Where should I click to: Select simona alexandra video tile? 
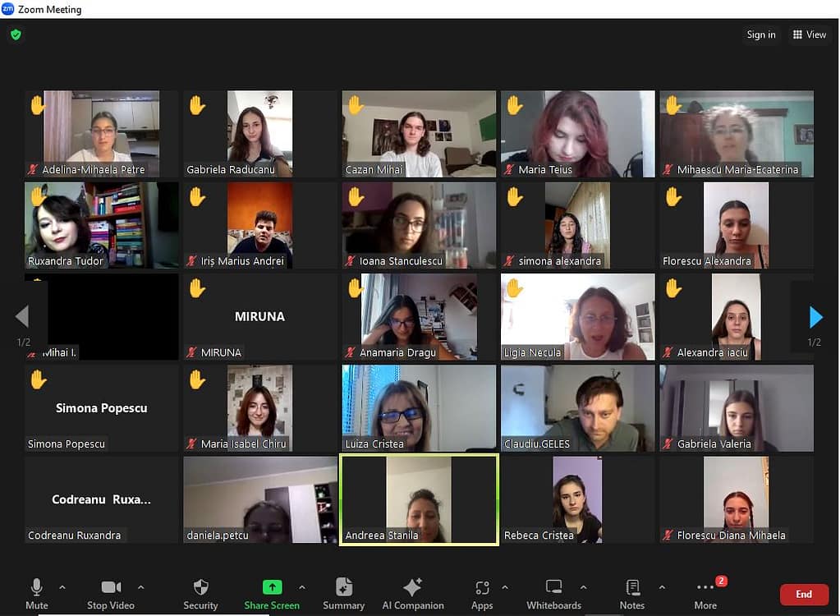point(577,225)
